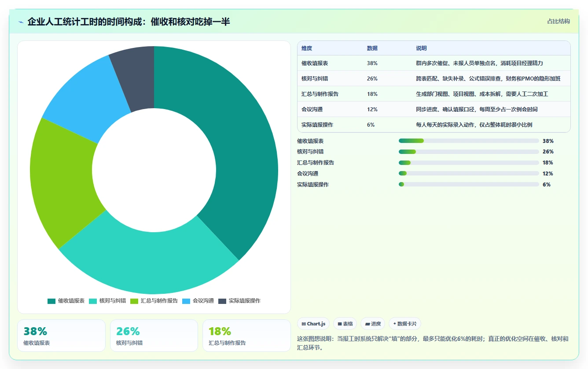Viewport: 588px width, 369px height.
Task: Toggle the 会议沟通 legend blue swatch
Action: pyautogui.click(x=186, y=301)
